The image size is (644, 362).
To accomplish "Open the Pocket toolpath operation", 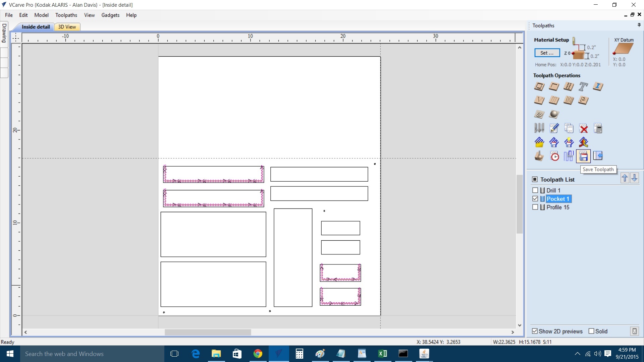I will (554, 86).
